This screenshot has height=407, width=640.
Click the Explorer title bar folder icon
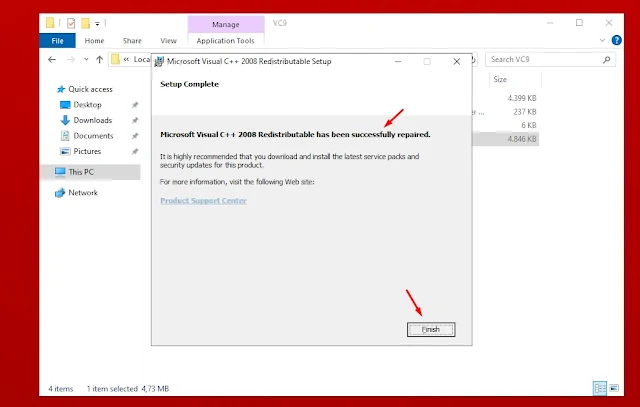pos(50,22)
